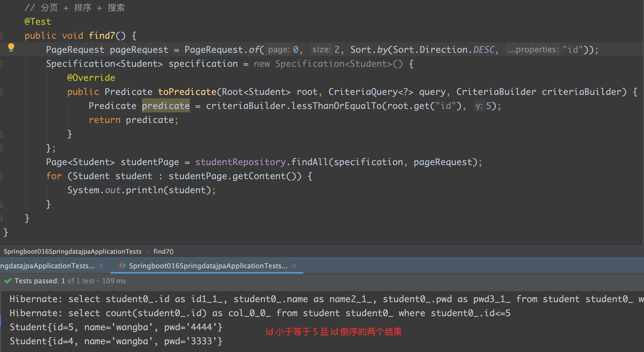Click the highlighted predicate variable declaration
Viewport: 644px width, 352px height.
(166, 106)
